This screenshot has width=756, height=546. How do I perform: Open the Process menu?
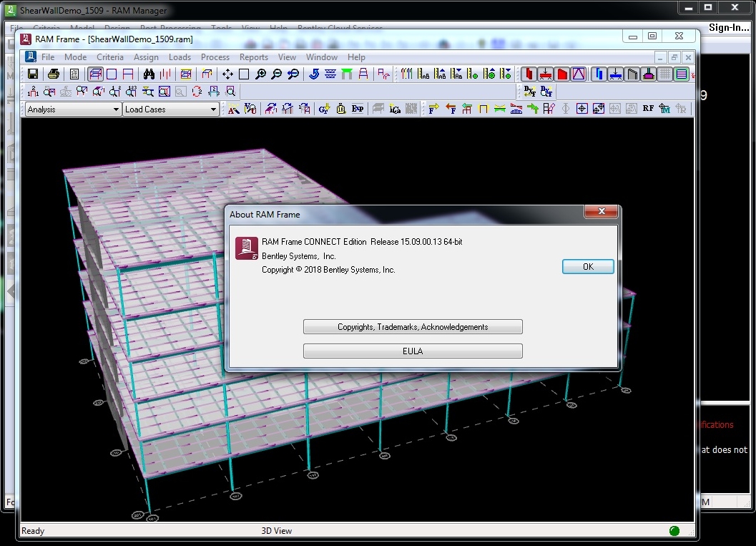pos(215,57)
